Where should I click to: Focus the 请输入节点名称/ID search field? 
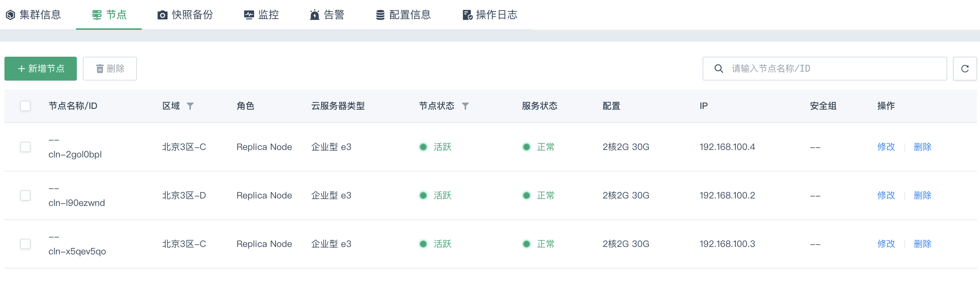click(x=824, y=69)
